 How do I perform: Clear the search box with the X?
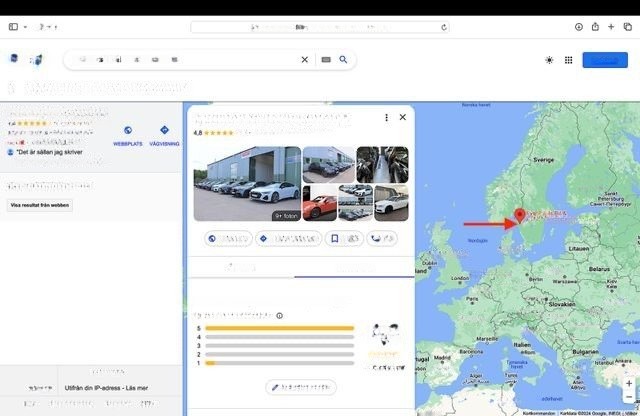(x=304, y=60)
